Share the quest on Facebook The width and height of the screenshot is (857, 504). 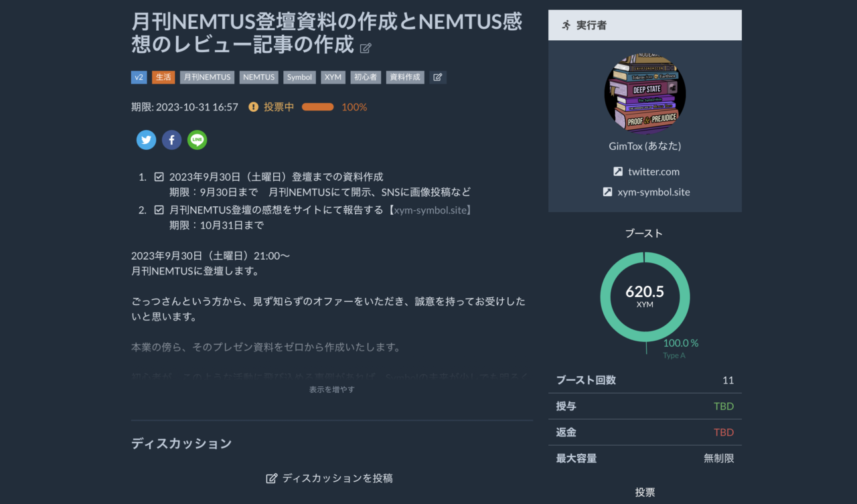[x=171, y=140]
